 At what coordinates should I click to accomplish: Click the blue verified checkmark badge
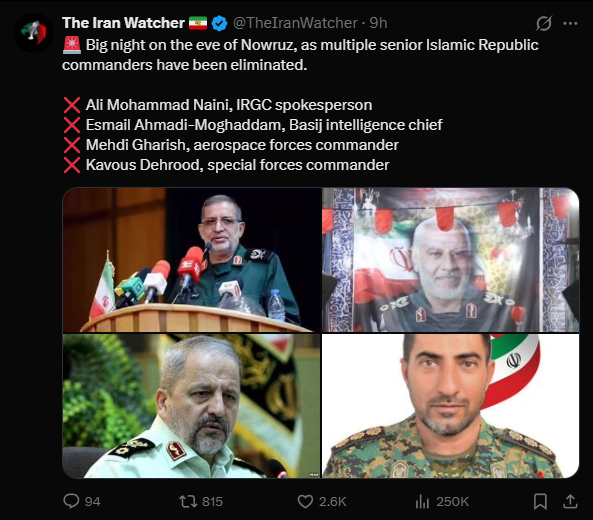219,23
